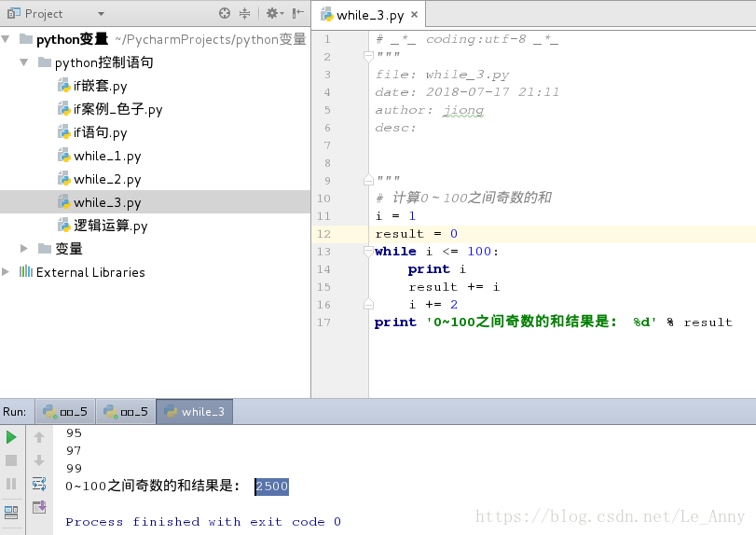Select External Libraries entry
756x535 pixels.
[82, 272]
